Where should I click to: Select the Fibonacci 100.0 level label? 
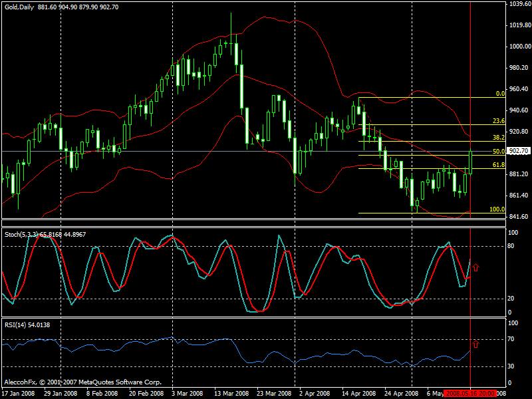coord(497,209)
